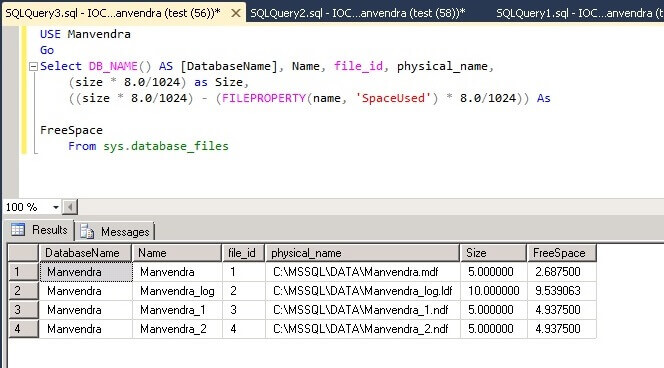Viewport: 664px width, 368px height.
Task: Click the FreeSpace column header
Action: pos(562,253)
